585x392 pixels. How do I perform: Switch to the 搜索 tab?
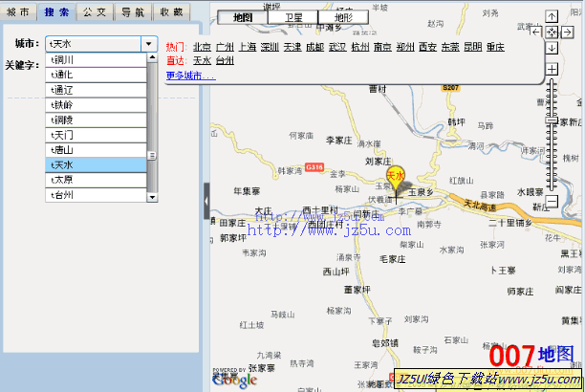56,12
